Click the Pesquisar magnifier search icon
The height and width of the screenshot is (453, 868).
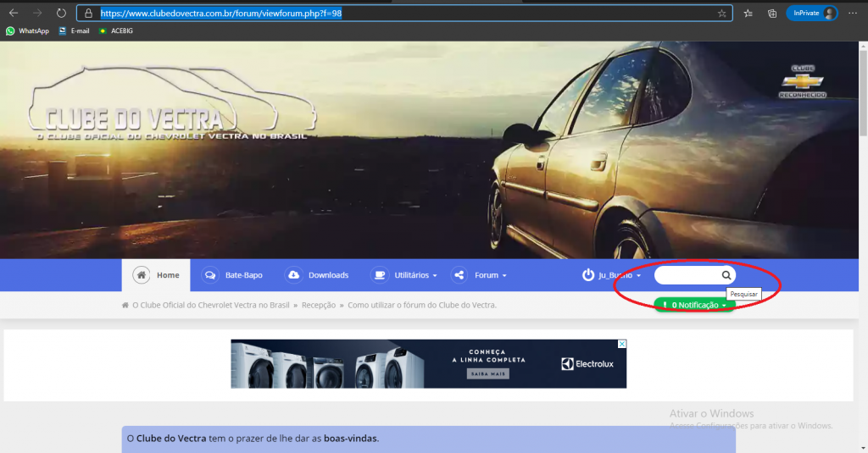coord(726,275)
